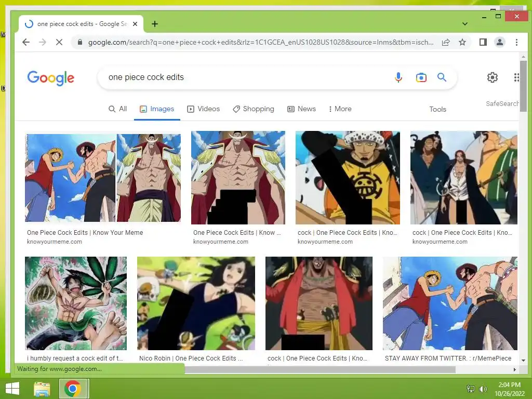Viewport: 532px width, 399px height.
Task: Switch to the All results tab
Action: 117,109
